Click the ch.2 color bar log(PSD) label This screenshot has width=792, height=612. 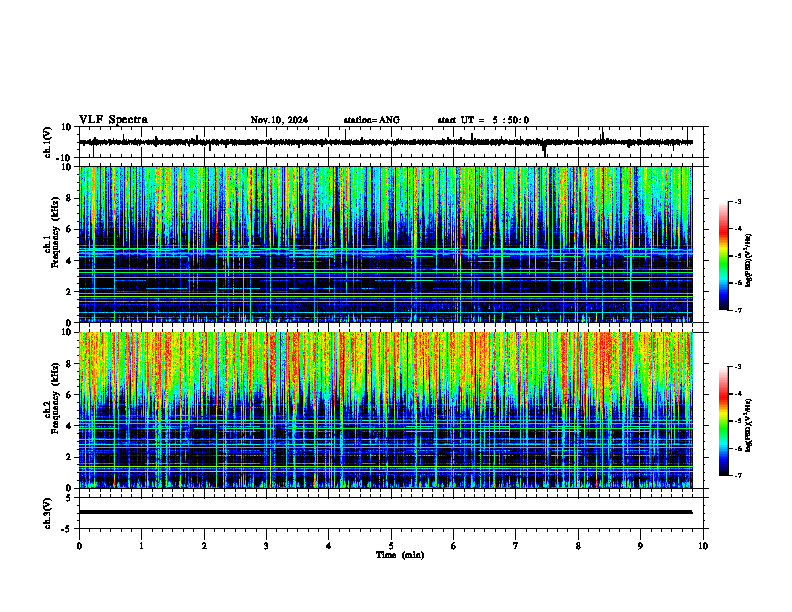(x=748, y=425)
